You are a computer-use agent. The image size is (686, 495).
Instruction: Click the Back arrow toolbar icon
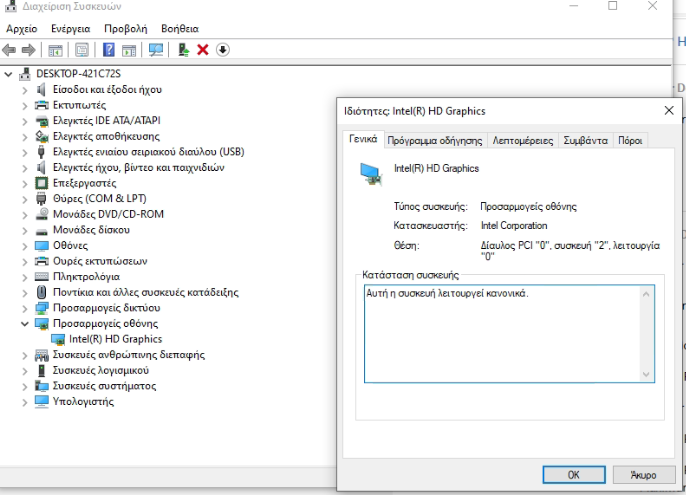point(9,50)
